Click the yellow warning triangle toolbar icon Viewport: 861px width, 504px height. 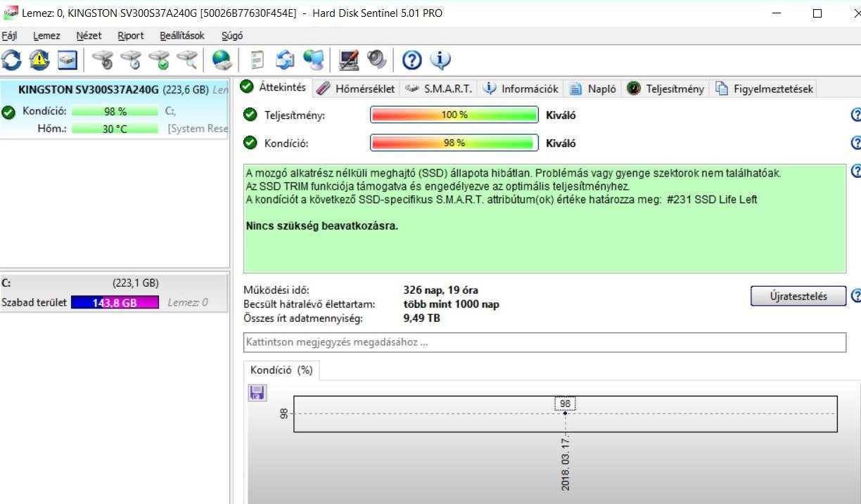point(39,60)
